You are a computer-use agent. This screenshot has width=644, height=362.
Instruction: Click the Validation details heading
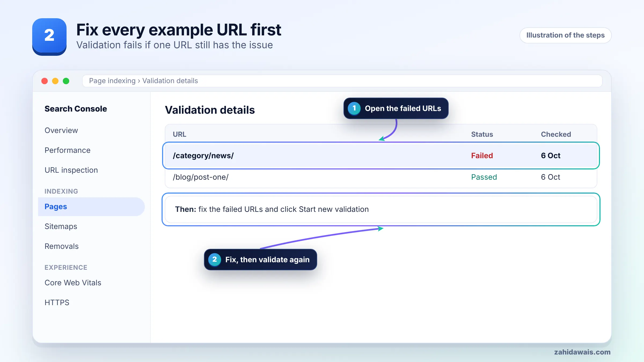click(210, 110)
